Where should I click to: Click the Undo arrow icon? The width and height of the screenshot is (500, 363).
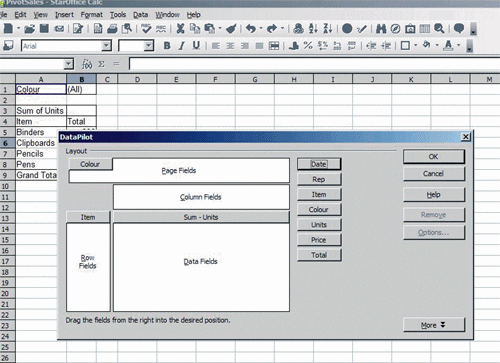pyautogui.click(x=251, y=29)
